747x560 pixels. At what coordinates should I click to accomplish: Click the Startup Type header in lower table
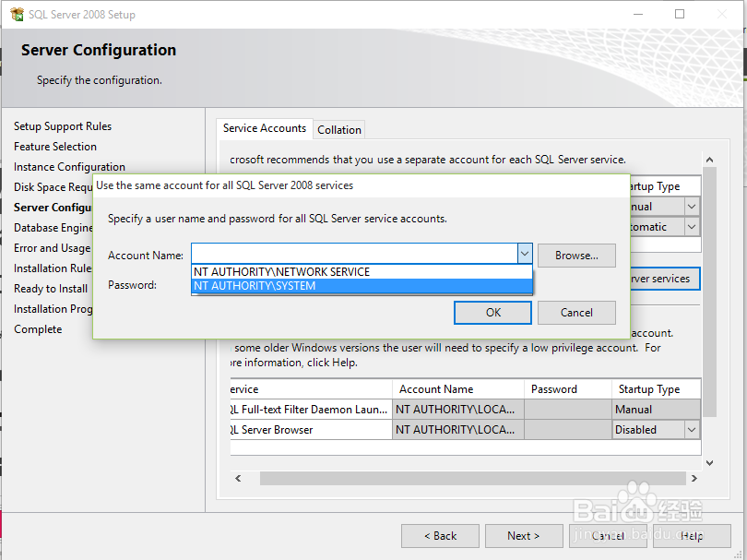click(657, 389)
